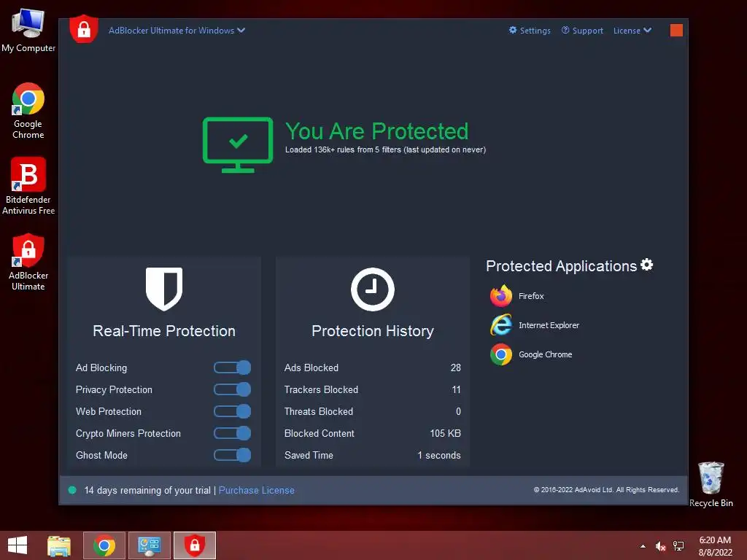Click the 14 days remaining trial text
Image resolution: width=747 pixels, height=560 pixels.
pyautogui.click(x=147, y=491)
